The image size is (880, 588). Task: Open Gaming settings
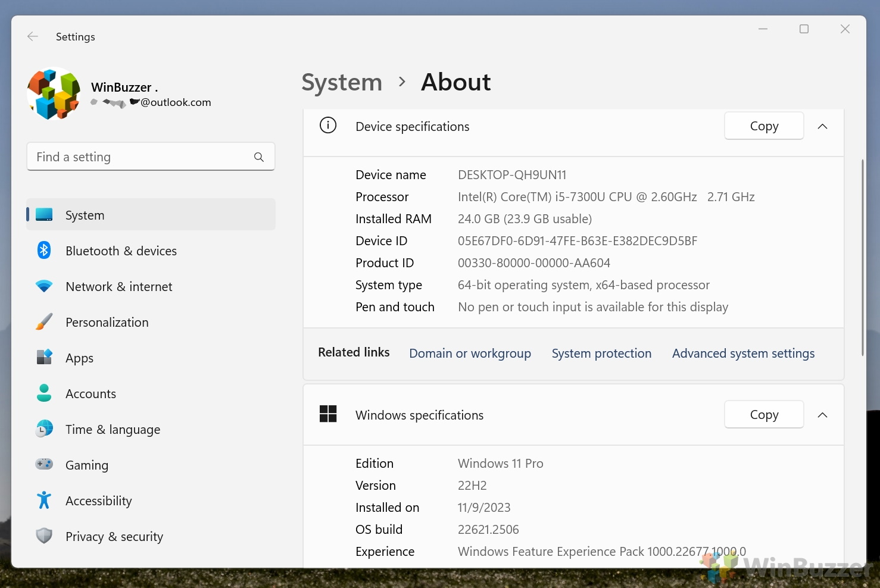[151, 465]
